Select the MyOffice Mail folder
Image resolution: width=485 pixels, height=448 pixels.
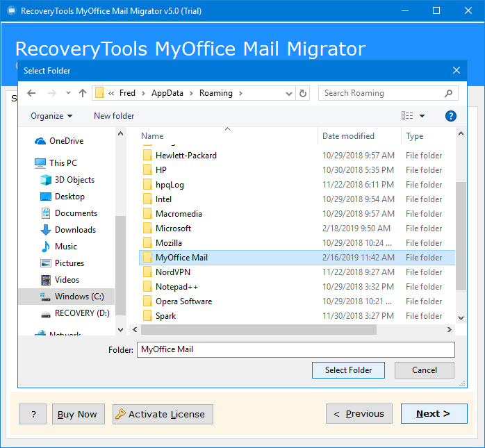coord(297,258)
